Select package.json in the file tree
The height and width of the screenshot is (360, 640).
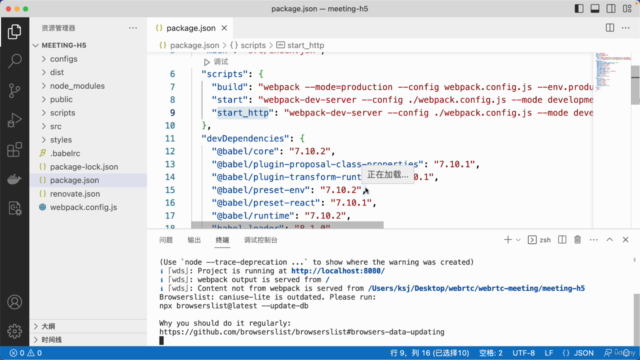88,180
